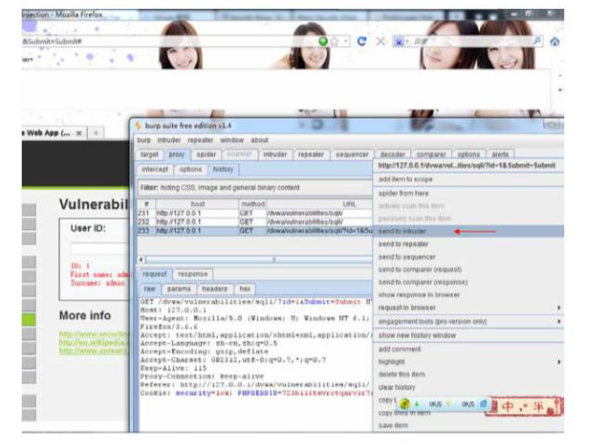The image size is (594, 448).
Task: Show request params view
Action: (179, 289)
